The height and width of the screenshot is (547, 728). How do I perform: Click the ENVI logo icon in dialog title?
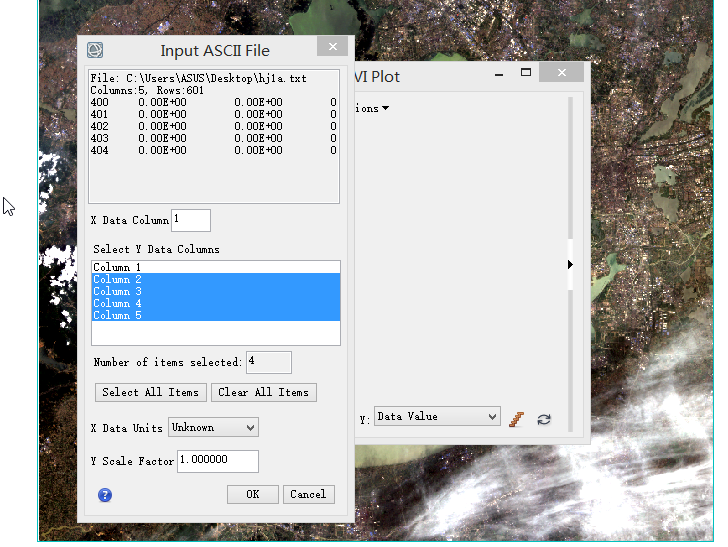click(95, 50)
